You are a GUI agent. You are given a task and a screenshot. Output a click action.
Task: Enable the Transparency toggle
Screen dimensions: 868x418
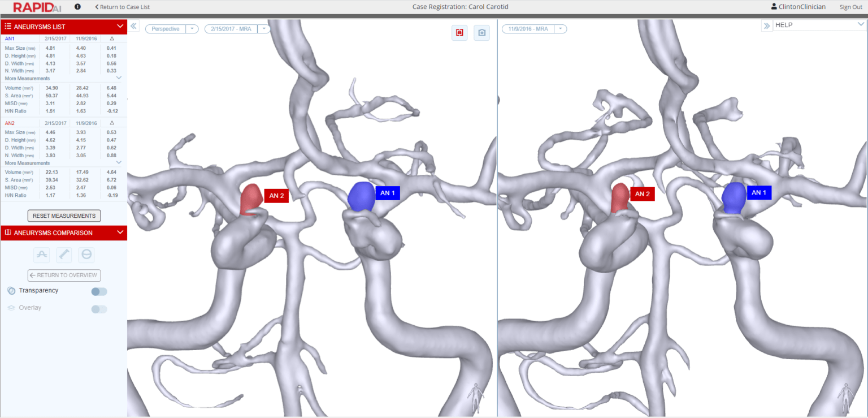click(x=98, y=291)
